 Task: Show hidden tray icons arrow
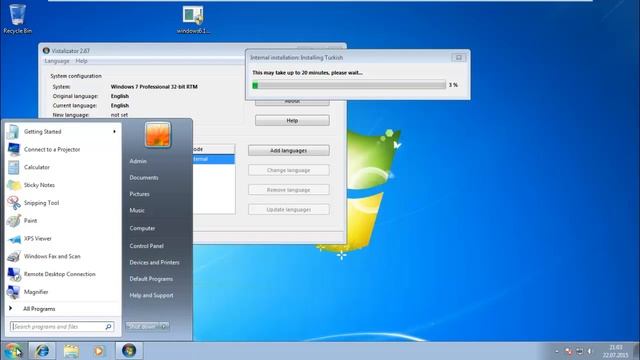[x=557, y=351]
